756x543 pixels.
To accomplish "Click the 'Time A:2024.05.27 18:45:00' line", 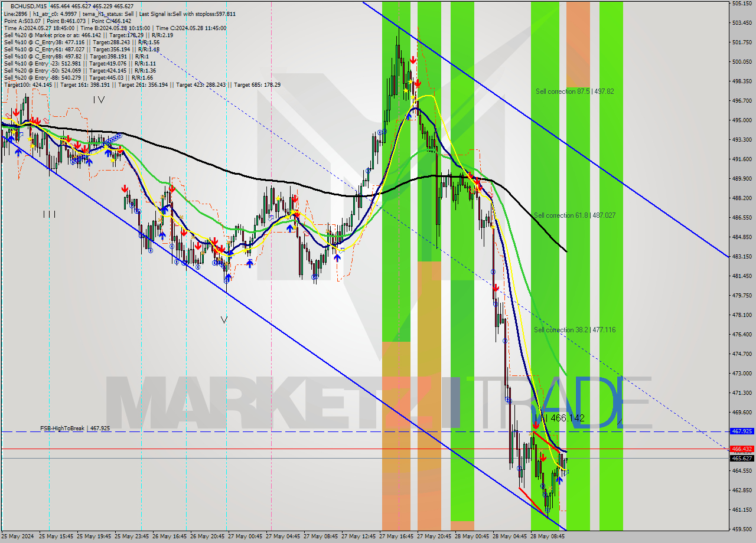I will coord(115,28).
